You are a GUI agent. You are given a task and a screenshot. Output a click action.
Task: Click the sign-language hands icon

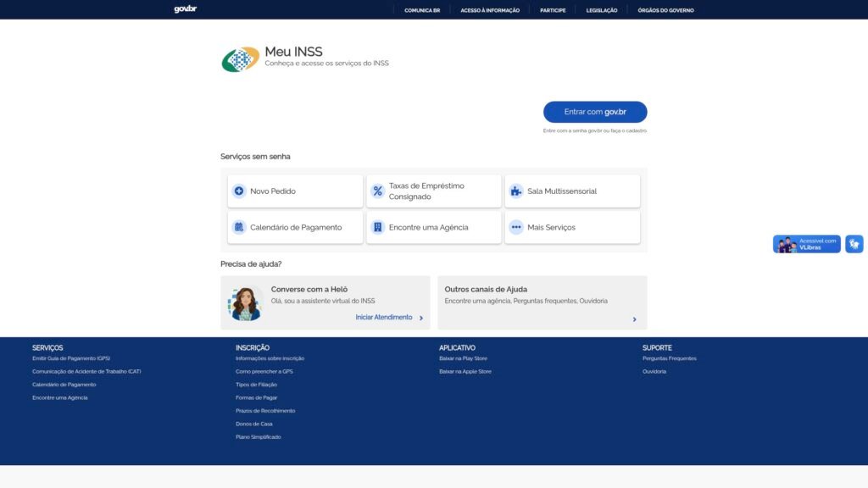[854, 244]
